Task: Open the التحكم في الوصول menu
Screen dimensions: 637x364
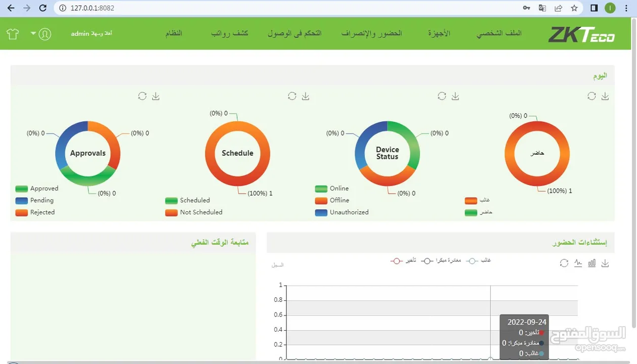Action: (294, 33)
